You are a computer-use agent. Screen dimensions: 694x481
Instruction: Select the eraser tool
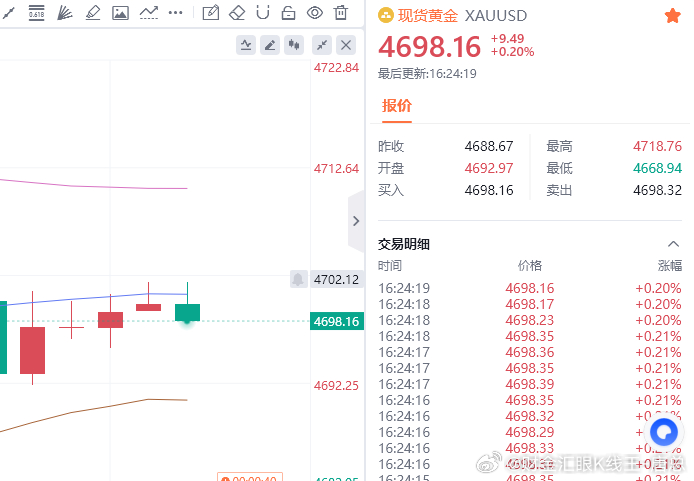click(x=237, y=13)
